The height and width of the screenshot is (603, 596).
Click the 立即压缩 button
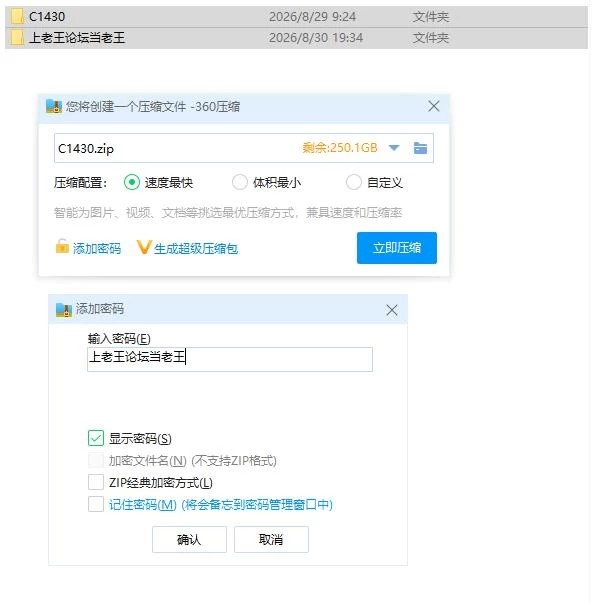point(397,248)
